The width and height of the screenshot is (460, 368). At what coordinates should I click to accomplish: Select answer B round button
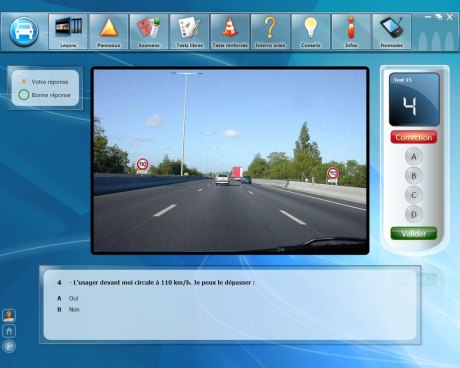tap(414, 176)
